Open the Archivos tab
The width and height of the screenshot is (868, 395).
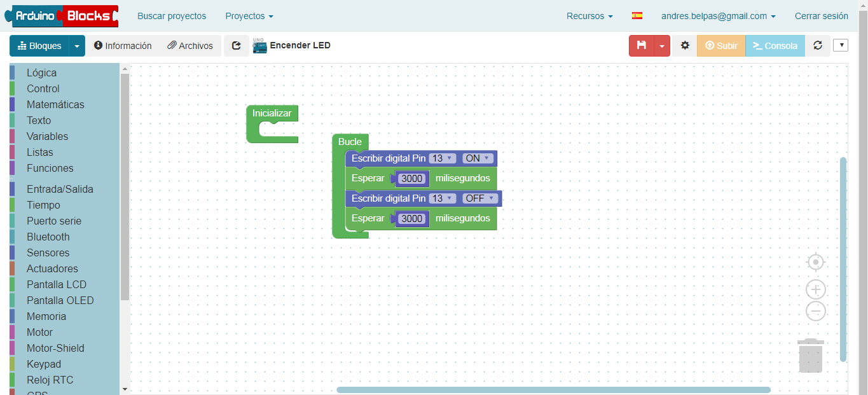coord(190,46)
